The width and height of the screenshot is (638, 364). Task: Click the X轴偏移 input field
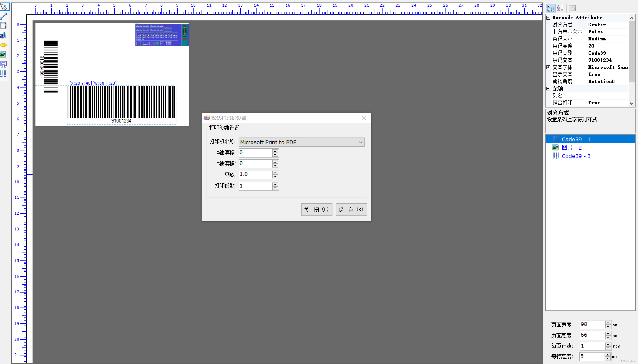pos(255,153)
